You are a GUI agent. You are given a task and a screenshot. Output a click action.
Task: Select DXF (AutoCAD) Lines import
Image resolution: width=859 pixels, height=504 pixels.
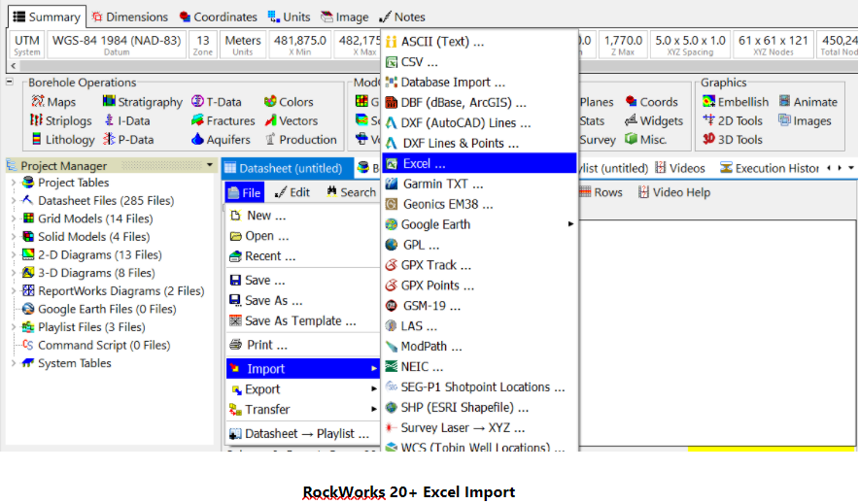click(479, 122)
